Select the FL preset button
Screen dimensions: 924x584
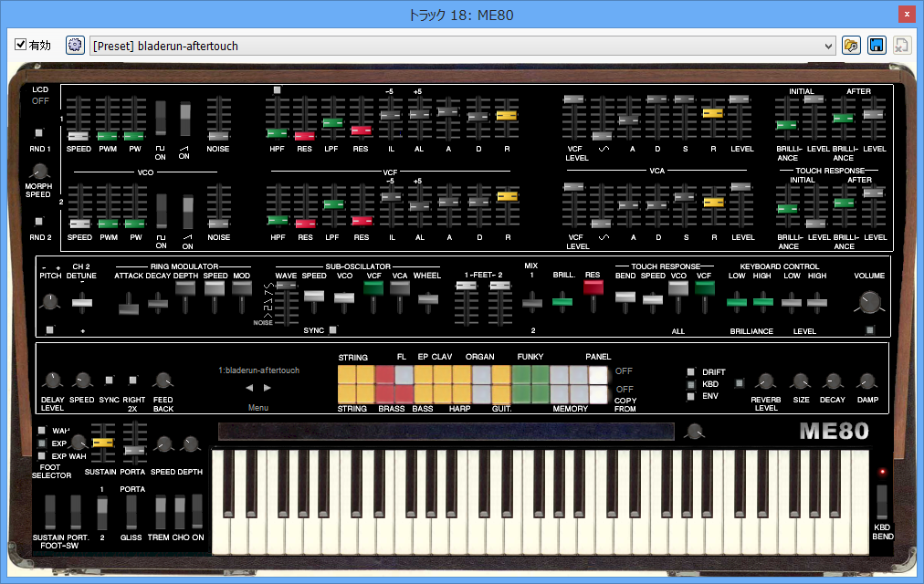[404, 374]
